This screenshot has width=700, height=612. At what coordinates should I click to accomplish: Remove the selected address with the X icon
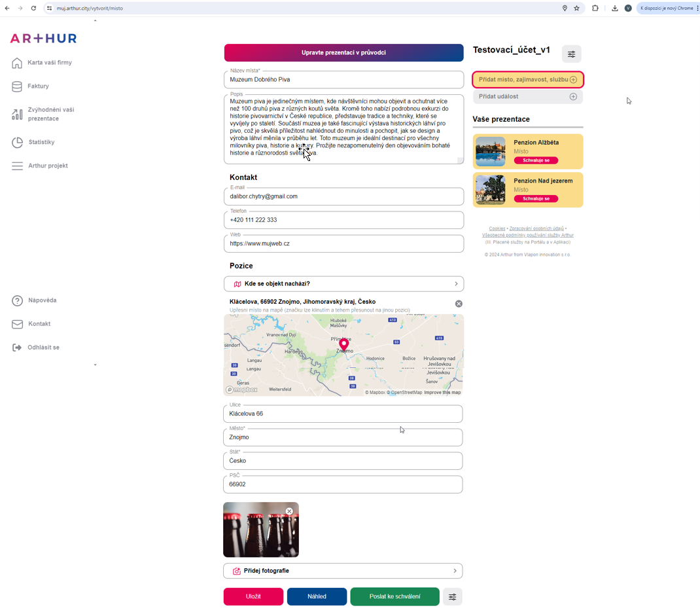pyautogui.click(x=459, y=304)
